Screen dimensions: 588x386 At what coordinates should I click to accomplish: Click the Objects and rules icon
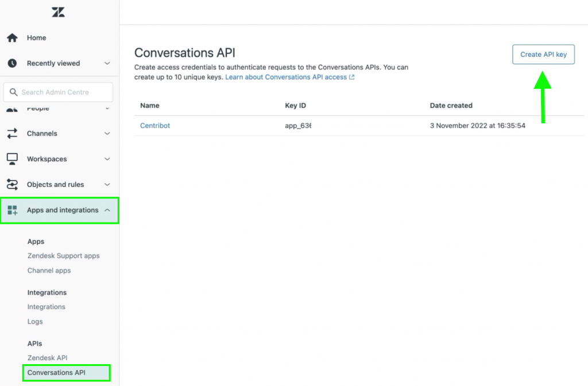[12, 185]
